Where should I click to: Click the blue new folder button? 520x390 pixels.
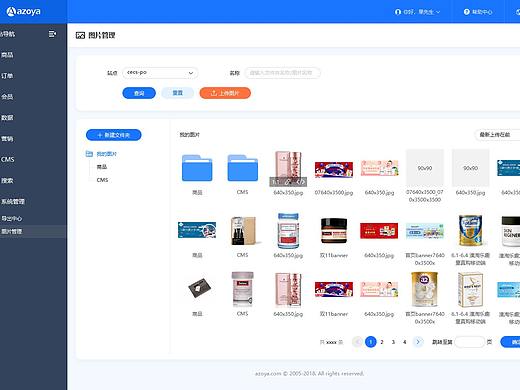point(114,135)
